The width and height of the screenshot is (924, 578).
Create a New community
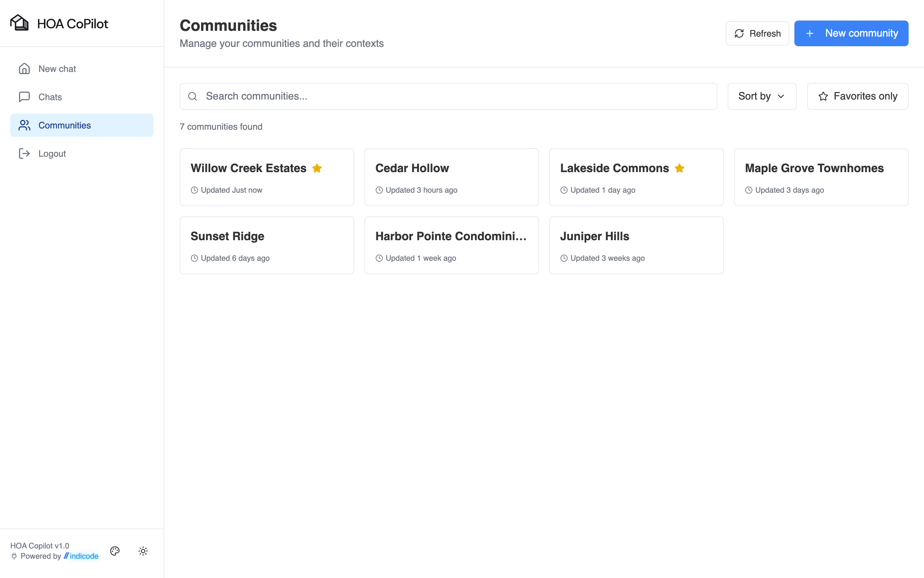click(851, 33)
